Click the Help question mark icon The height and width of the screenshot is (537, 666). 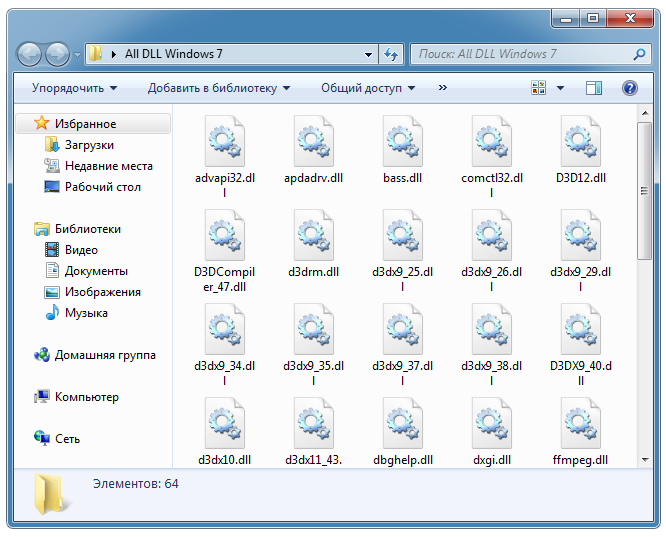(629, 88)
